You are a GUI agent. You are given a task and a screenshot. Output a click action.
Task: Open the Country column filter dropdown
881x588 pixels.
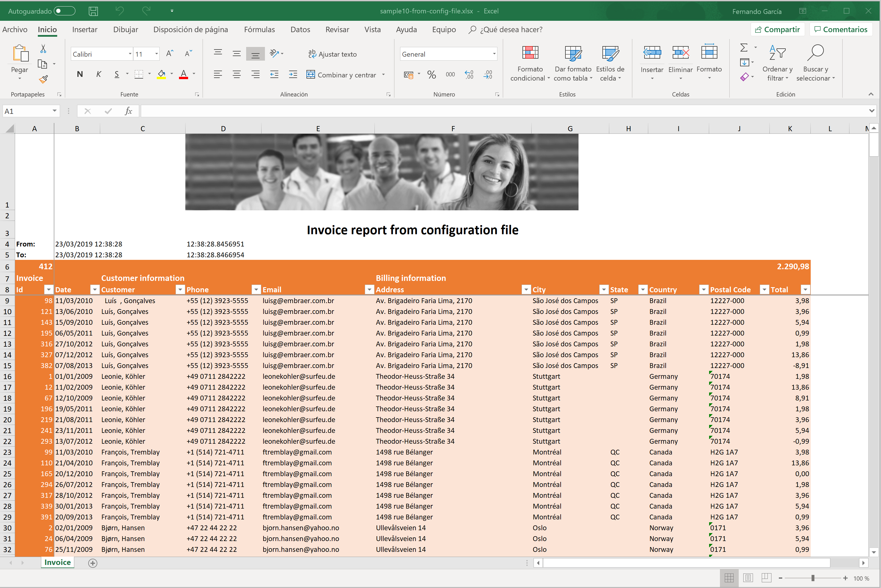[x=704, y=289]
